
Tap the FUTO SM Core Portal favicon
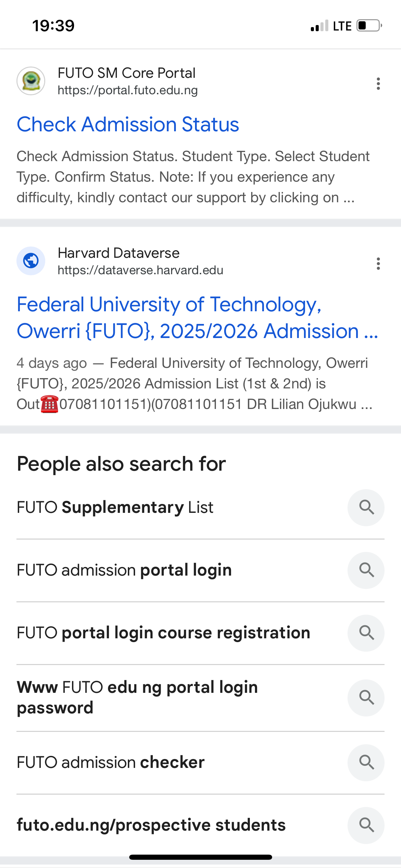[x=31, y=81]
